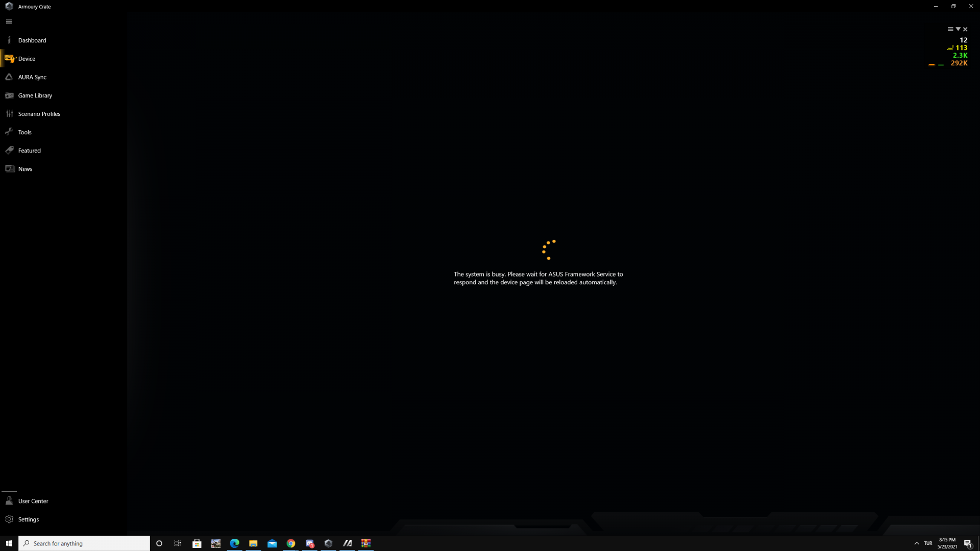Switch input language TUR indicator
This screenshot has height=551, width=980.
(928, 543)
